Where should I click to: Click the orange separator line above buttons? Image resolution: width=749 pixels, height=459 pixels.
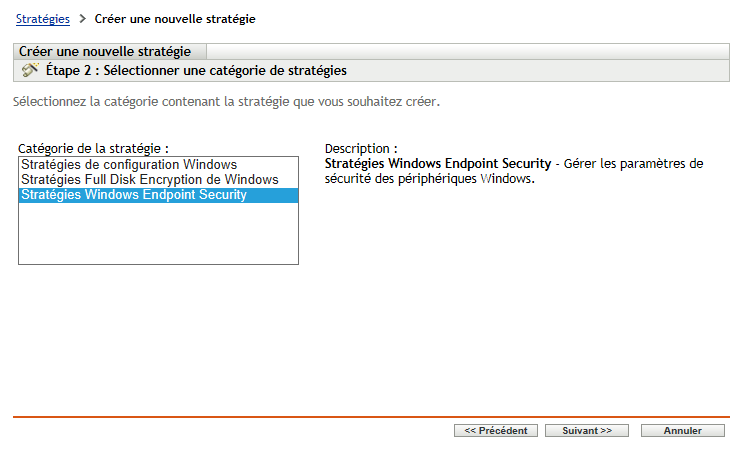[371, 416]
